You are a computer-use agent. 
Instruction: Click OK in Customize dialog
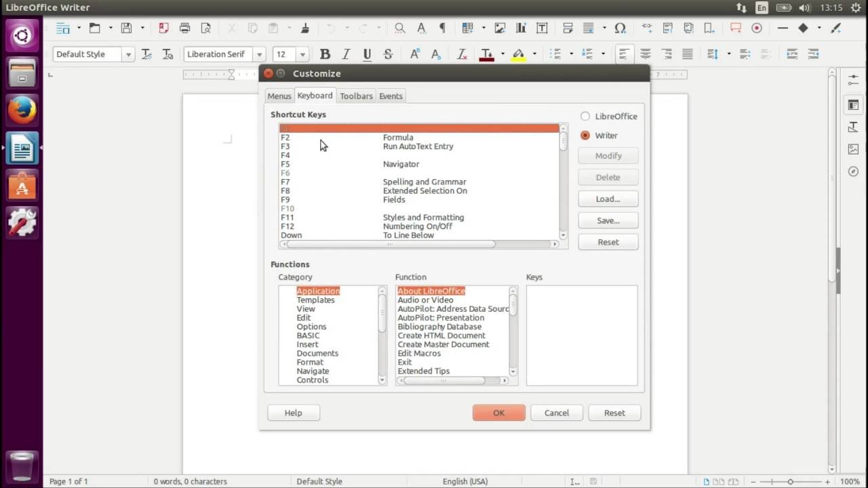tap(499, 413)
